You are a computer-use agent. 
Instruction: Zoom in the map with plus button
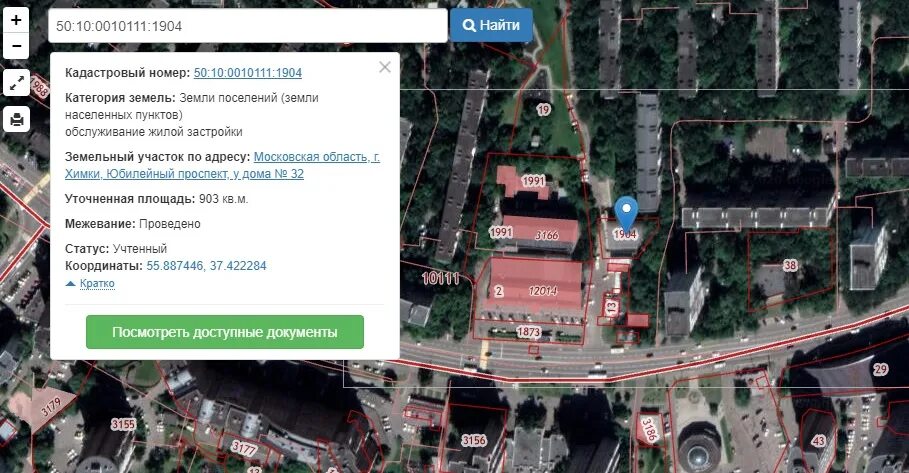tap(16, 20)
